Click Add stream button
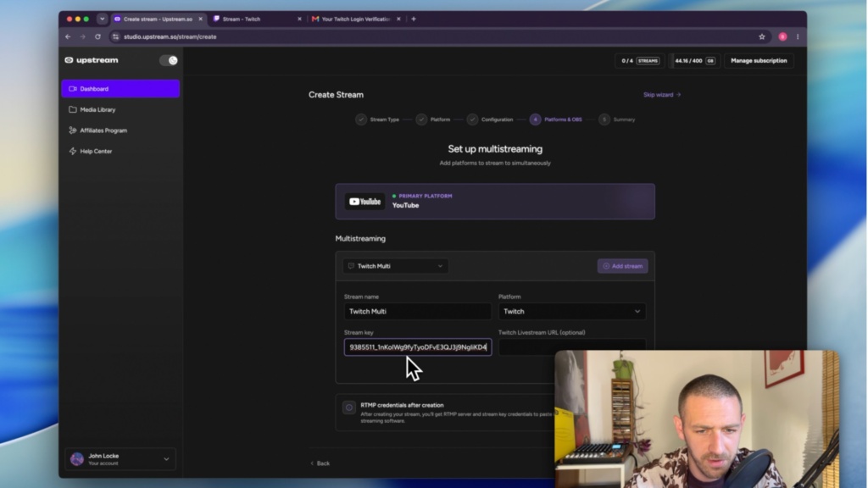 point(622,266)
